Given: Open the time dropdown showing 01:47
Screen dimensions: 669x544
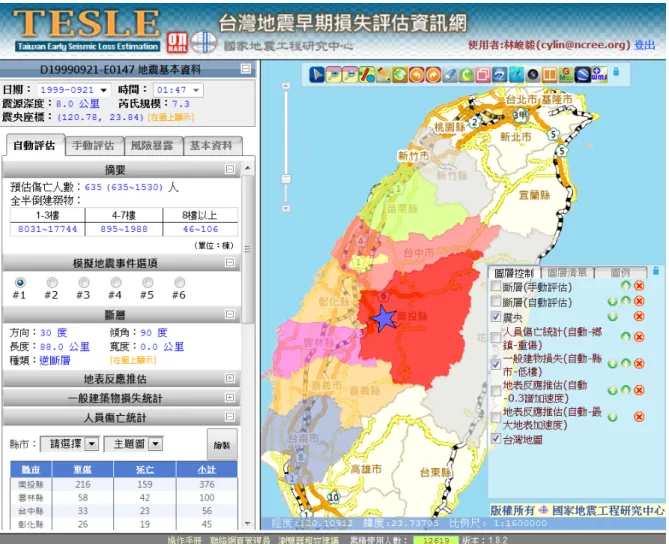Looking at the screenshot, I should pyautogui.click(x=177, y=90).
